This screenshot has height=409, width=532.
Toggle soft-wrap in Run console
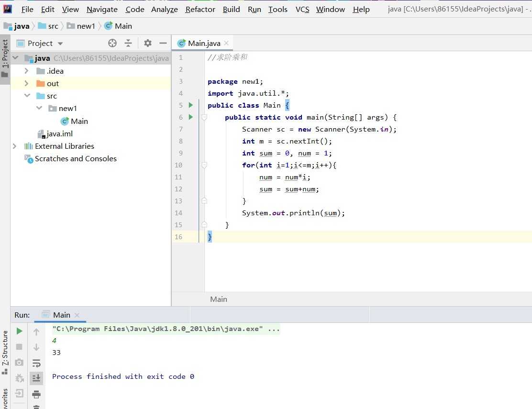click(36, 363)
